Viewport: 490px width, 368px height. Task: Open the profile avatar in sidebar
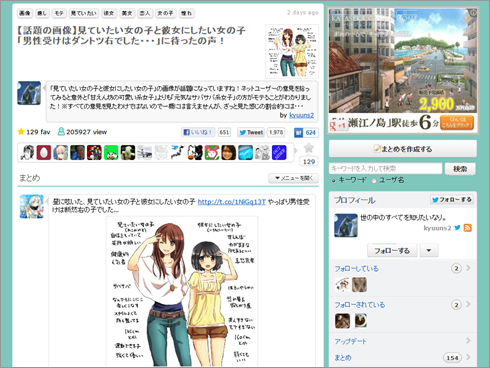point(346,225)
